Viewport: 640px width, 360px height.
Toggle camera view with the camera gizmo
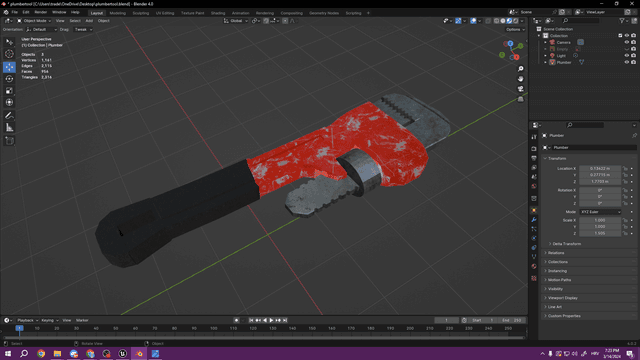click(x=520, y=89)
